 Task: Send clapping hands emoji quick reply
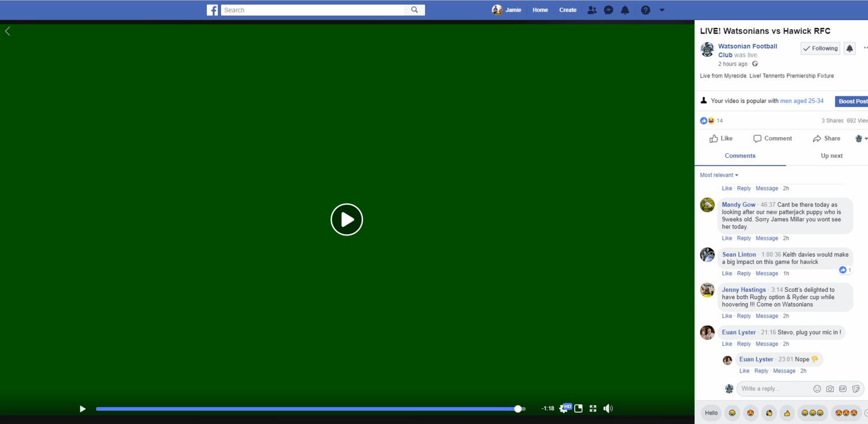coord(769,413)
